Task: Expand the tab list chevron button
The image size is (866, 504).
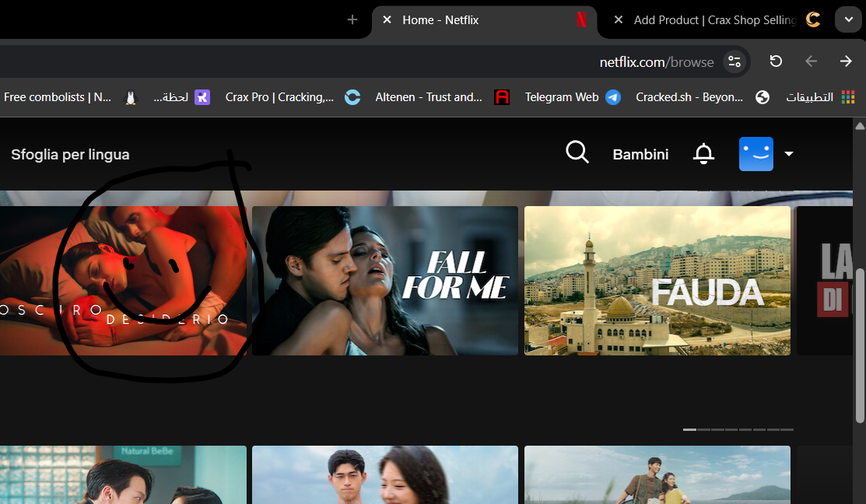Action: point(848,19)
